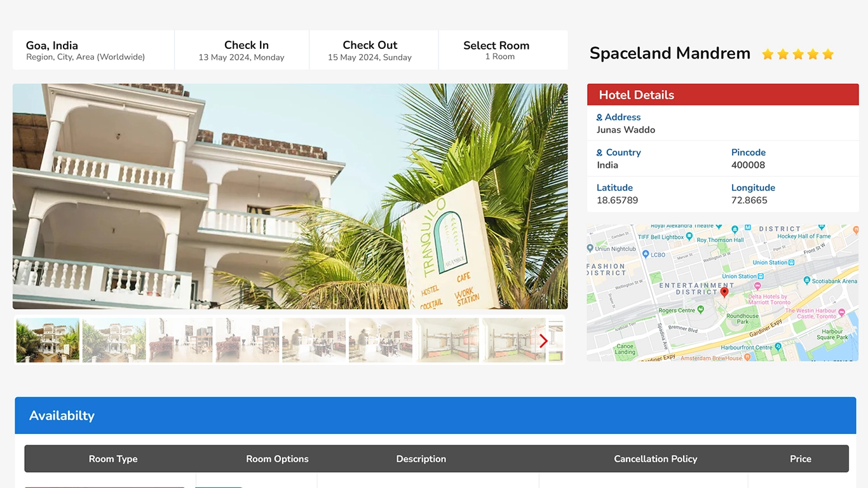Click the last gold star rating
The width and height of the screenshot is (868, 488).
(827, 55)
